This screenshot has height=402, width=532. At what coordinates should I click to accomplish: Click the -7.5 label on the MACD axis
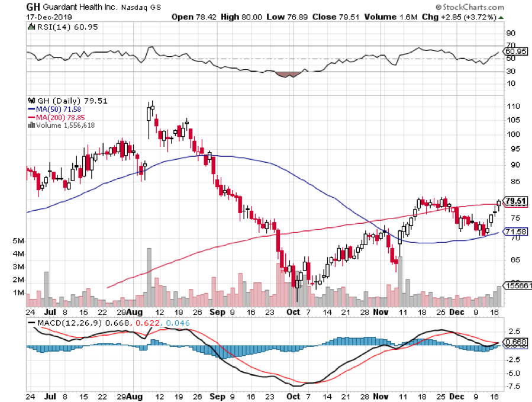coord(512,387)
